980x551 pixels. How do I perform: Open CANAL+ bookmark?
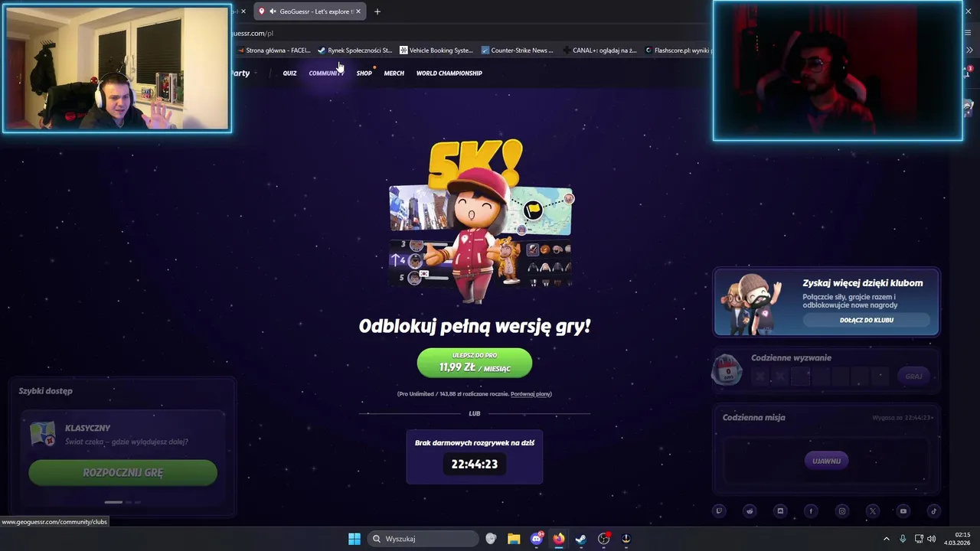pyautogui.click(x=599, y=51)
